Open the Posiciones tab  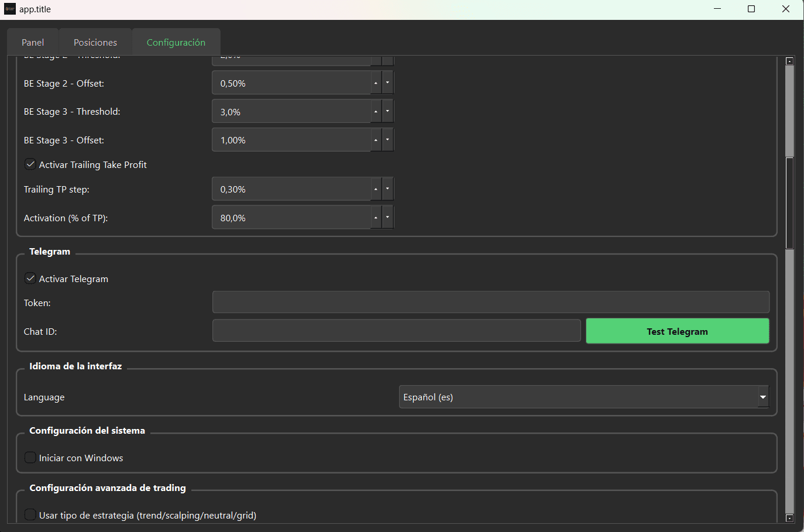pyautogui.click(x=95, y=42)
